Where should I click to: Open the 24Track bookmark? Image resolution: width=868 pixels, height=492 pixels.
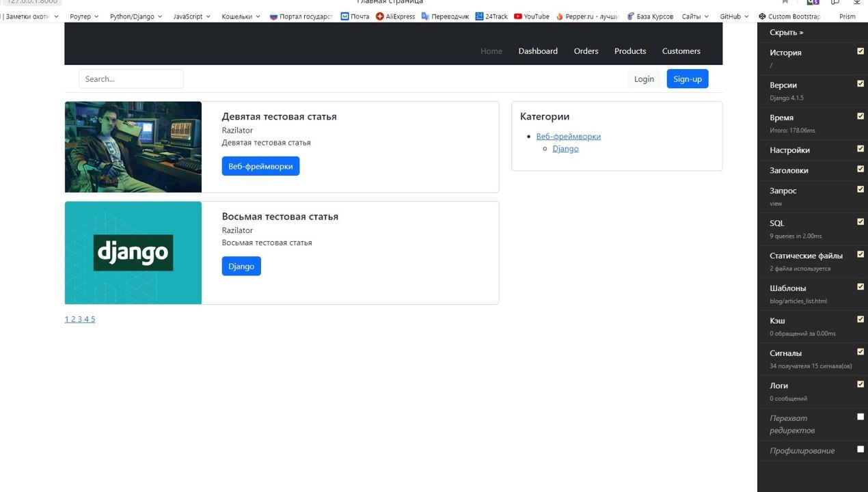[491, 16]
